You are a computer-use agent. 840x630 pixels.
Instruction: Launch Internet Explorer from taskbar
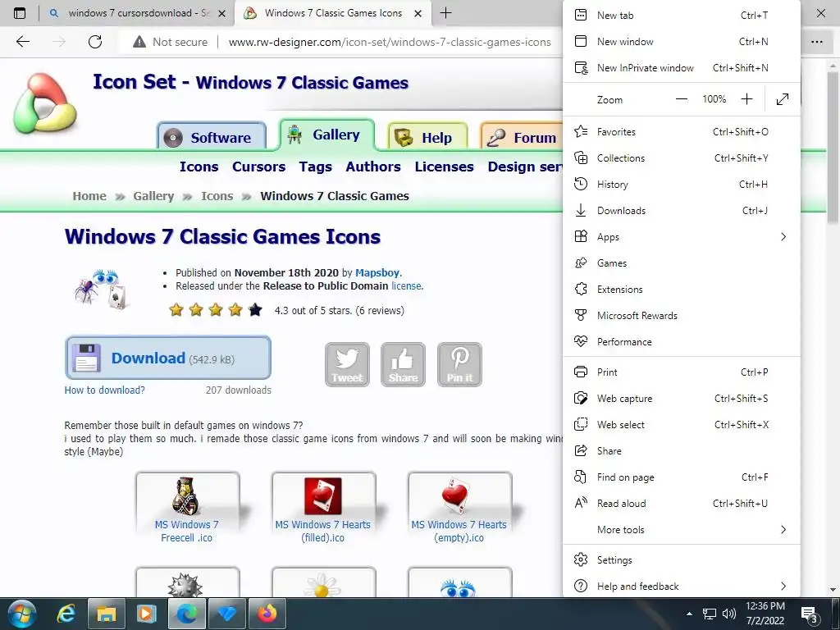[x=66, y=614]
